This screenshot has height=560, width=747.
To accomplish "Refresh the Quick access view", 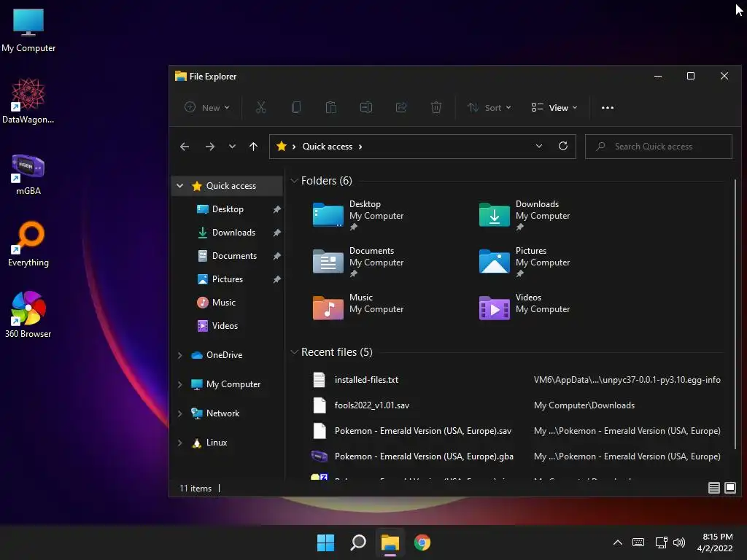I will pos(563,146).
